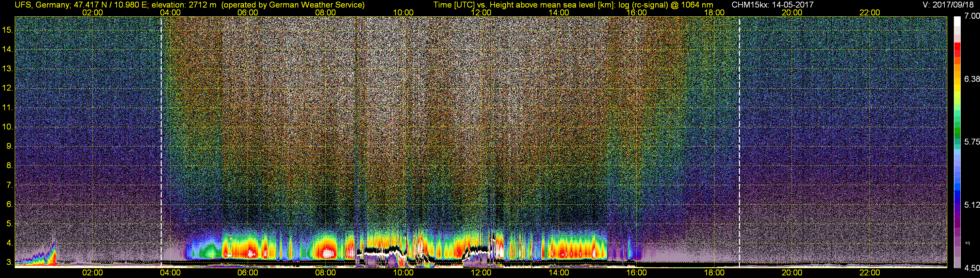Screen dimensions: 980x278
Task: Select the "12." height axis label
Action: (x=8, y=88)
